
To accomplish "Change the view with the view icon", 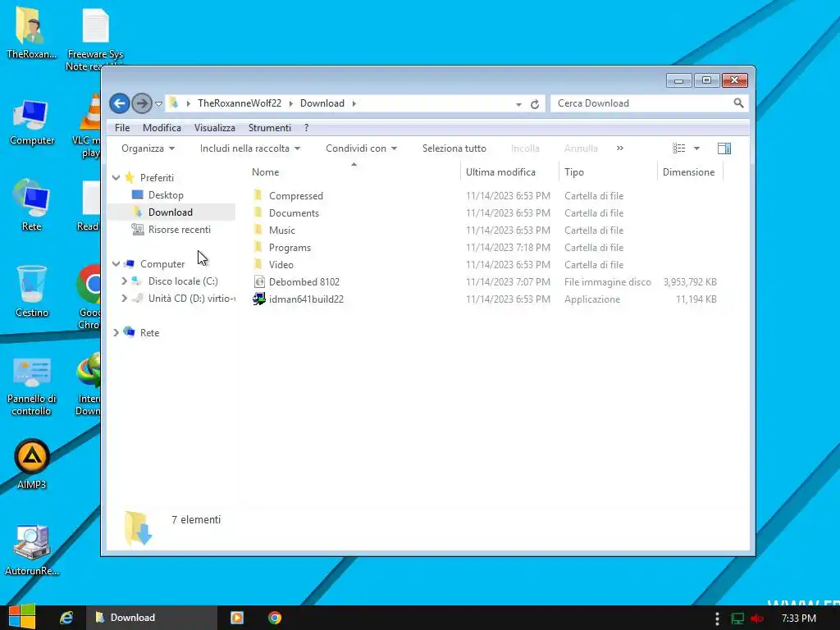I will (x=678, y=148).
